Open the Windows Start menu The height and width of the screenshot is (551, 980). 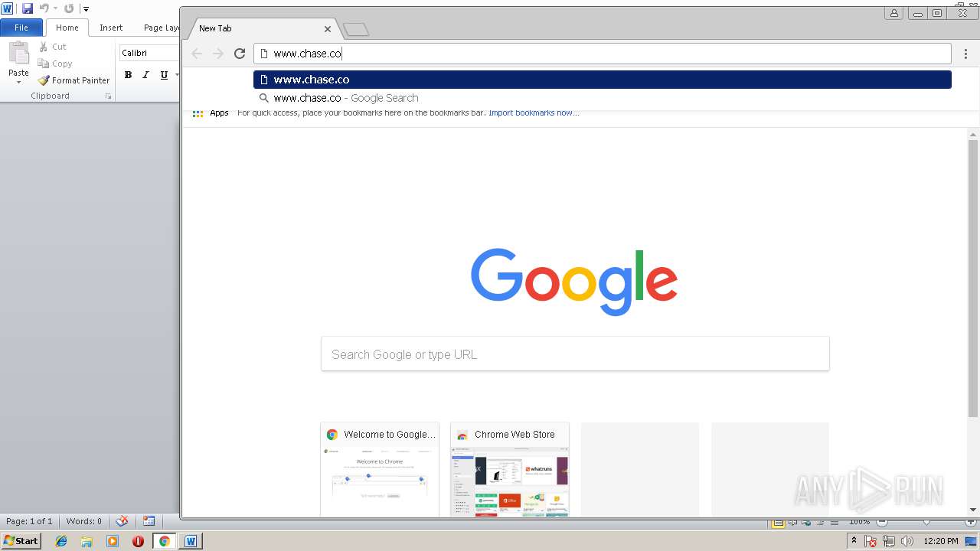(x=21, y=541)
